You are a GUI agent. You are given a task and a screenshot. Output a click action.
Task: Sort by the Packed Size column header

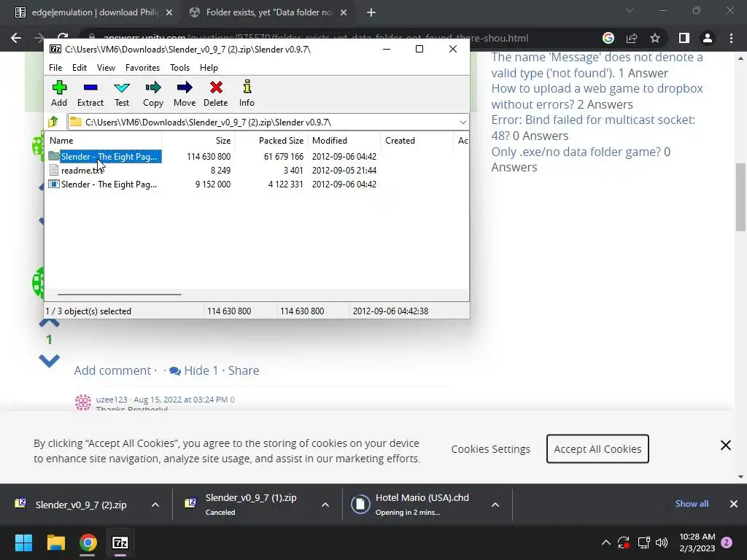point(271,141)
